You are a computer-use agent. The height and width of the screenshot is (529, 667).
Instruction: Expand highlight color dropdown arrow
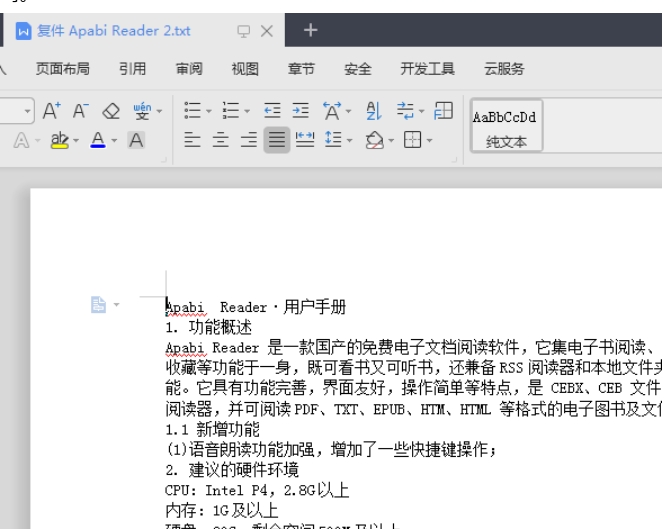point(76,140)
